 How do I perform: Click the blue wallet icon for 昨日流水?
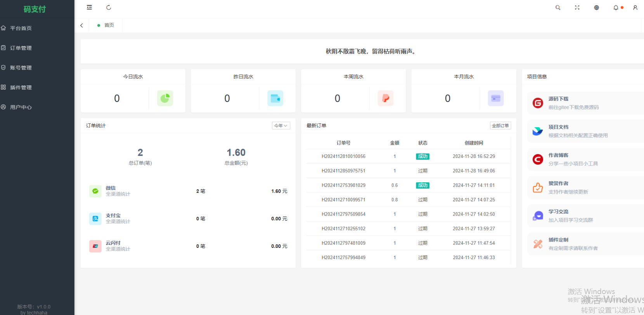tap(275, 98)
